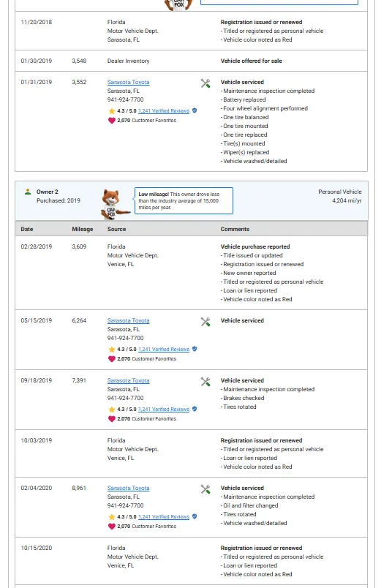Click the service wrench icon for 09/18/2019 entry

coord(206,382)
